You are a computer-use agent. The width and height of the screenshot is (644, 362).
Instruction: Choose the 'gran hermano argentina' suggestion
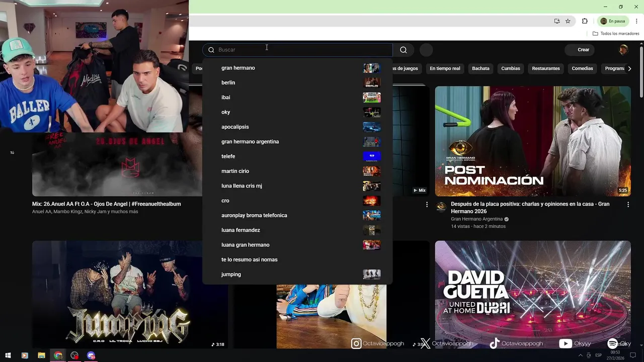pyautogui.click(x=297, y=142)
